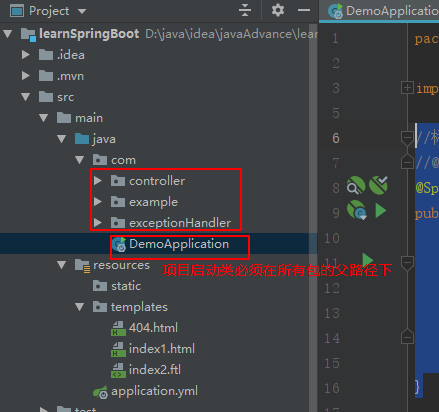Select the templates folder
The height and width of the screenshot is (412, 439).
pos(139,307)
